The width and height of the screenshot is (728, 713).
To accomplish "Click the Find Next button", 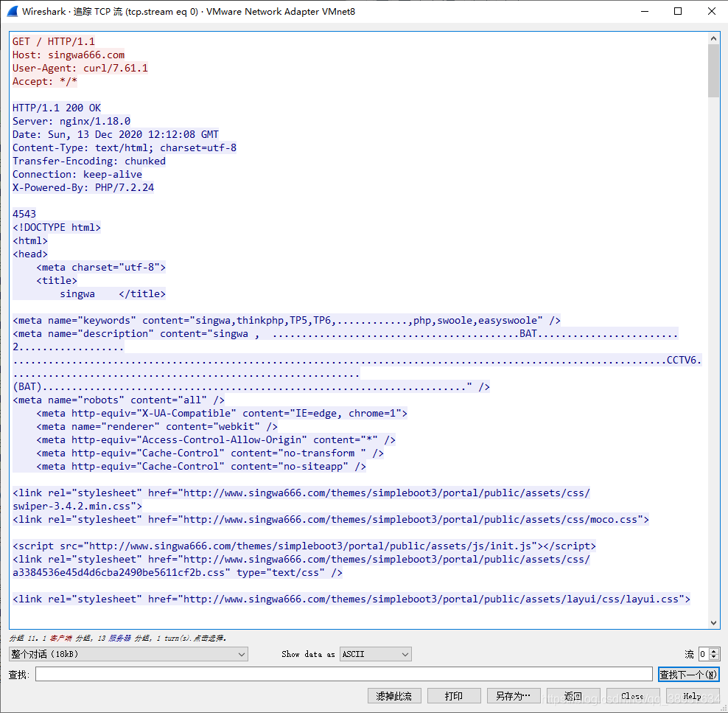I will point(688,674).
